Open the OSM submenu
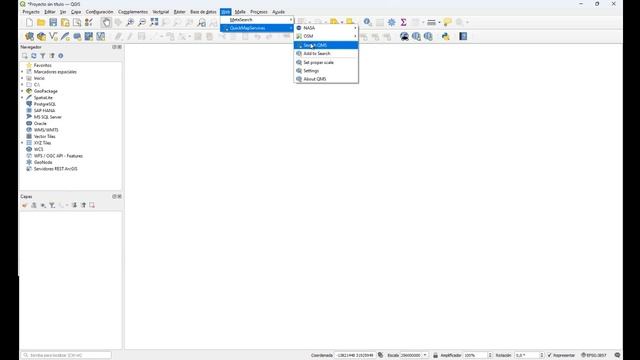Viewport: 640px width, 360px height. [x=326, y=36]
